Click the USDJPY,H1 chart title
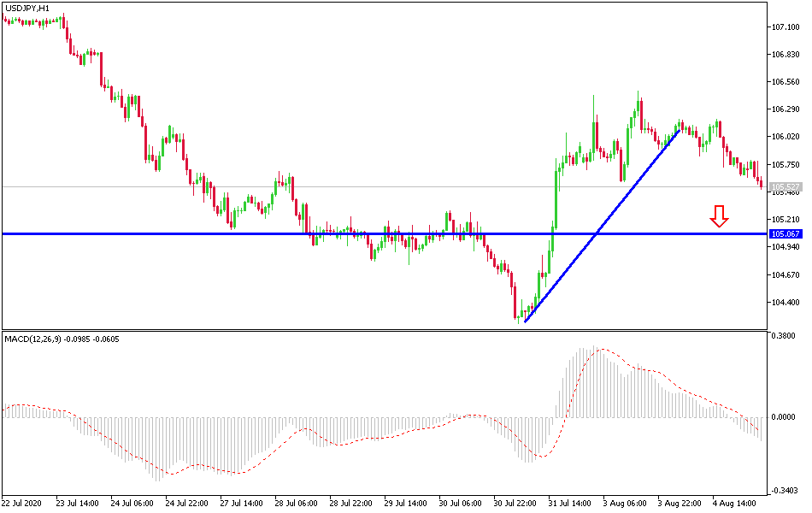Image resolution: width=812 pixels, height=513 pixels. pos(27,9)
